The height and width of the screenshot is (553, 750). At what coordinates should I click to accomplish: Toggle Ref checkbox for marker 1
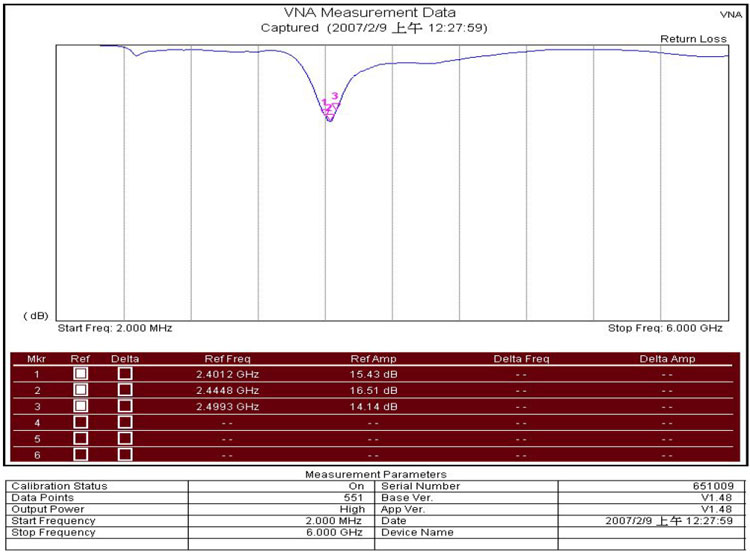coord(81,374)
